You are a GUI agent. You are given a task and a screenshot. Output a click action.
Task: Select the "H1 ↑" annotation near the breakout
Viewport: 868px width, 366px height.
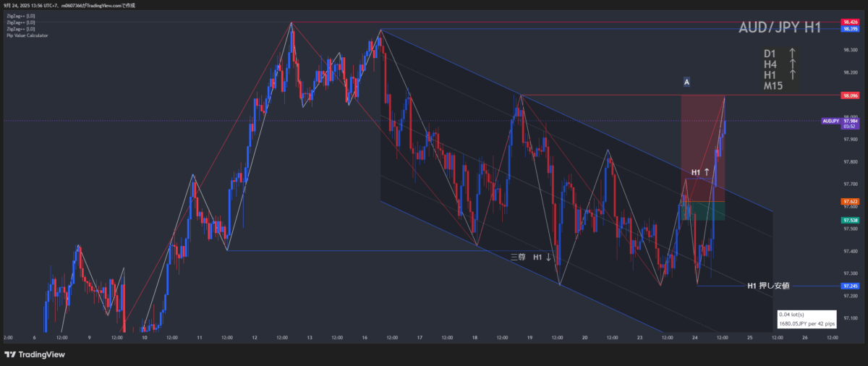(x=700, y=172)
